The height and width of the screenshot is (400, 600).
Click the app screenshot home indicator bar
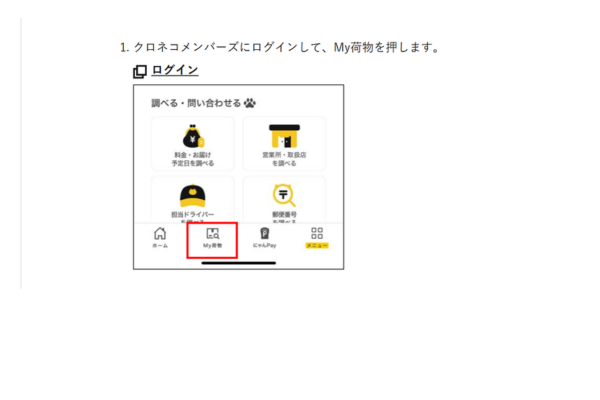(239, 263)
